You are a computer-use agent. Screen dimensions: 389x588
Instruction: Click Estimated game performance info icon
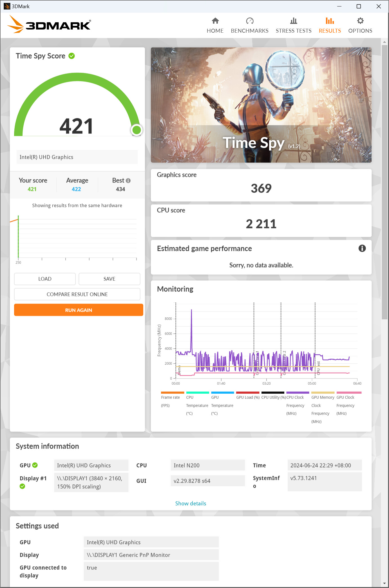(362, 248)
